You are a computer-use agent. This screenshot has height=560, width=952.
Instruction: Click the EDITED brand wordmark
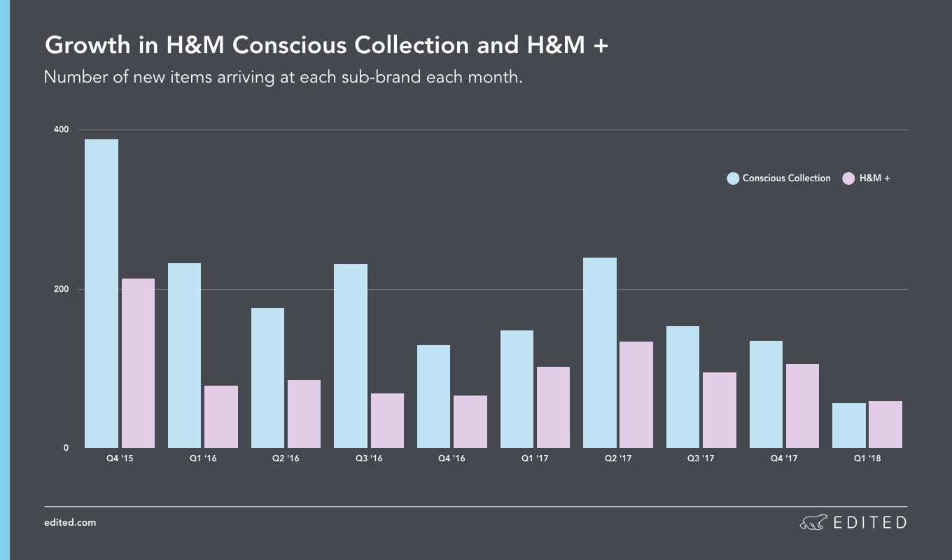pos(869,522)
